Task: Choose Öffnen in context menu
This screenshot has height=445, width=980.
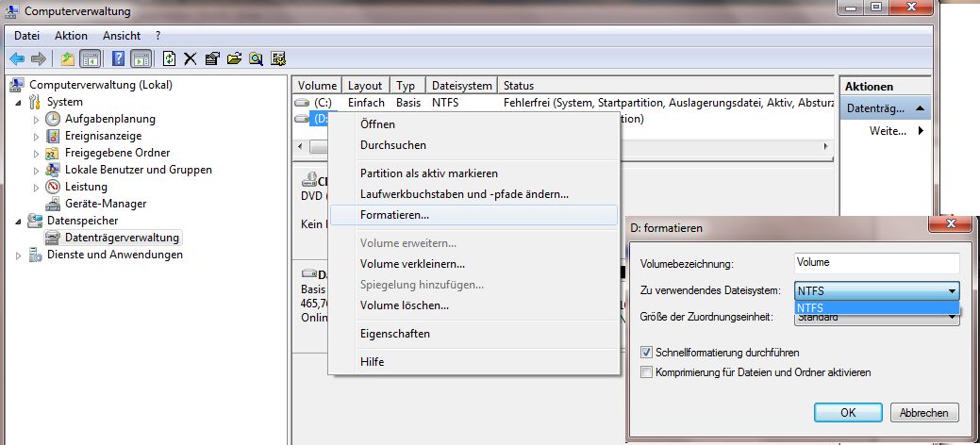Action: [473, 124]
